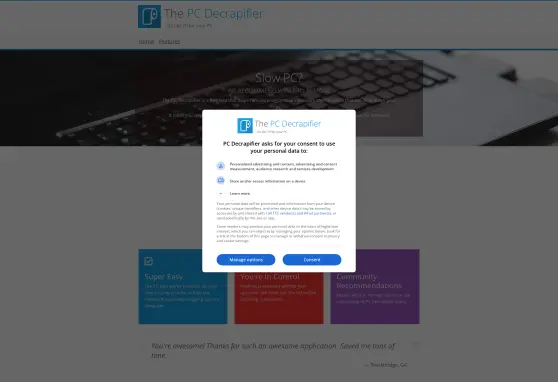Open the Features menu item
Screen dimensions: 558x382
(169, 42)
